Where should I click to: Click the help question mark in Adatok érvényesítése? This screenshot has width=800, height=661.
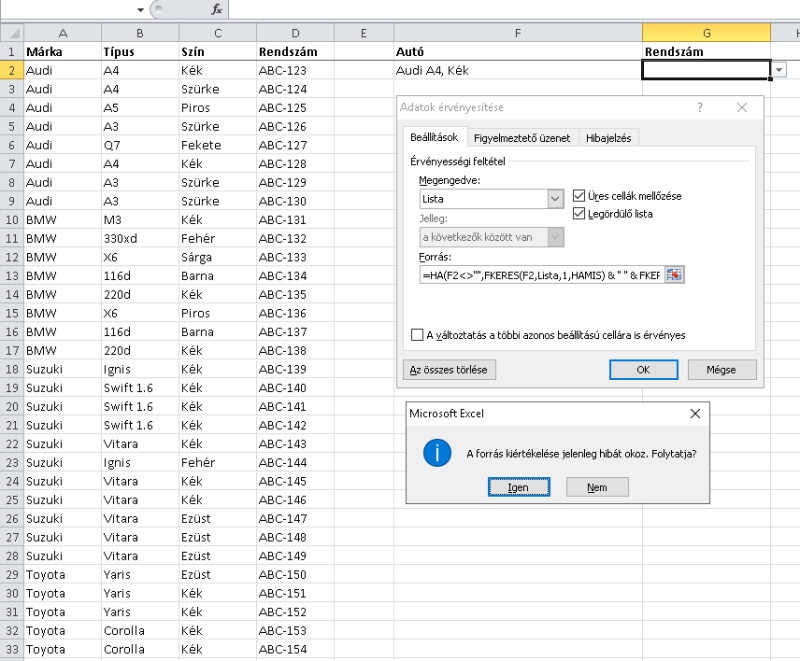tap(700, 108)
